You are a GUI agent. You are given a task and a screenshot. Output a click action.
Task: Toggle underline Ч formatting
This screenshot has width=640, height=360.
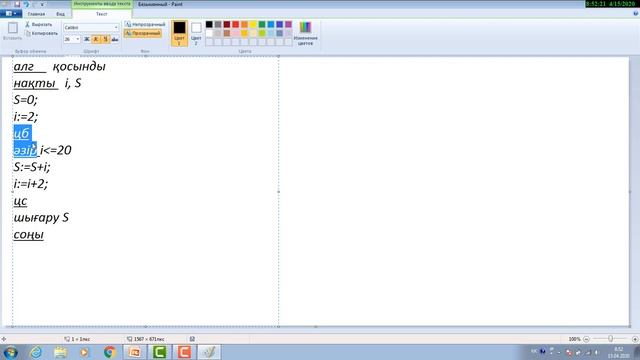(105, 39)
